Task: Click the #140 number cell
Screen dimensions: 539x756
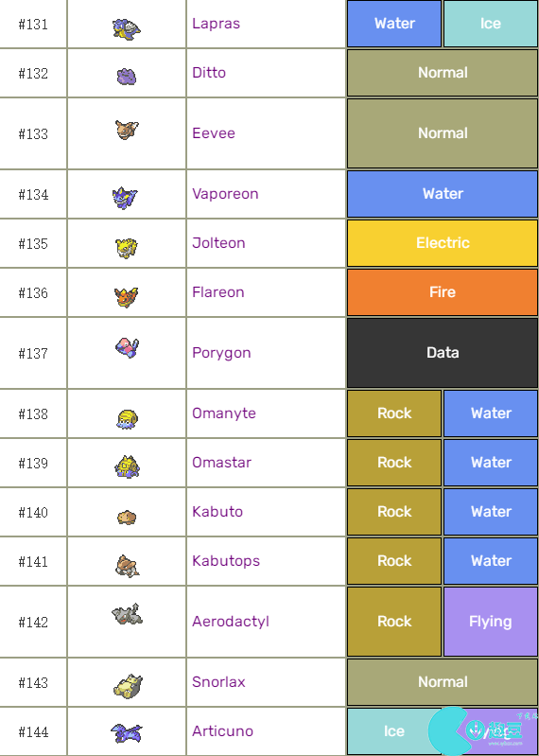Action: click(x=33, y=512)
